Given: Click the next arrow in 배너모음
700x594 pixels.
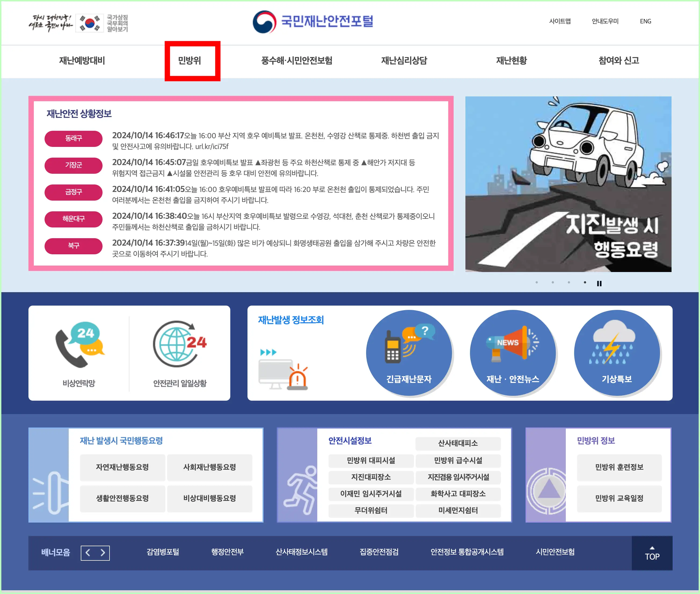Looking at the screenshot, I should (103, 553).
